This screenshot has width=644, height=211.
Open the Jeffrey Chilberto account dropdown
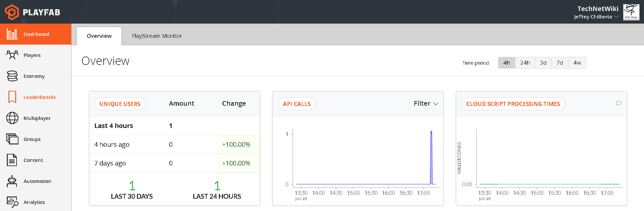click(x=596, y=17)
